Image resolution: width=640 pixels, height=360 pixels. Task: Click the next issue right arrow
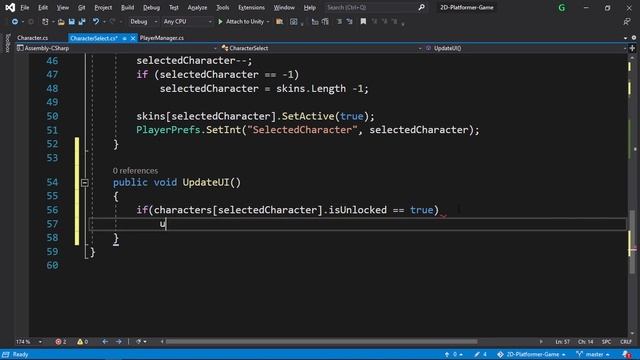click(118, 342)
